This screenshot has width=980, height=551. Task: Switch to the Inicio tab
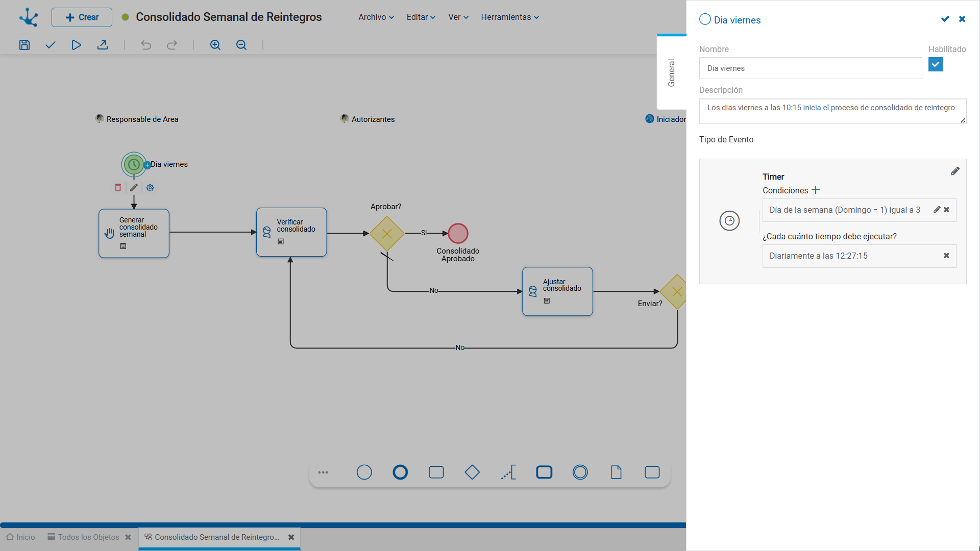[x=21, y=537]
